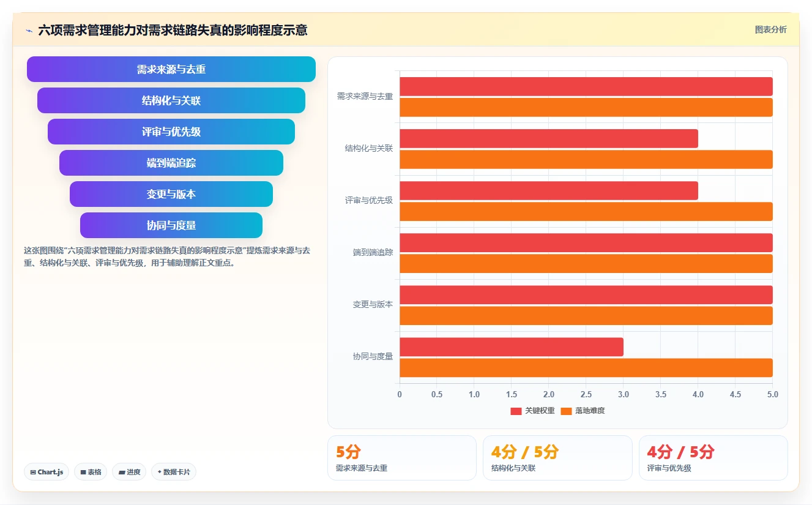The width and height of the screenshot is (812, 505).
Task: Click the orange bar for 需求来源与去重
Action: [586, 107]
